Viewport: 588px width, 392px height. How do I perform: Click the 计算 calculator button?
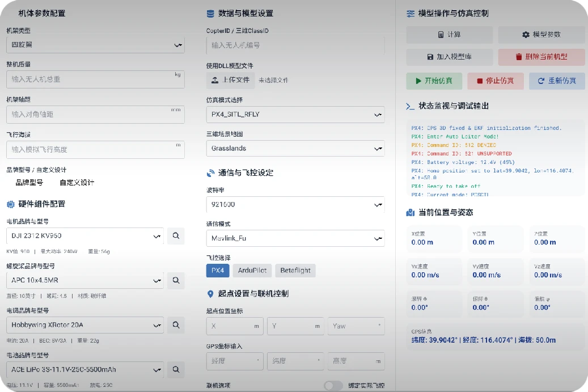click(449, 35)
